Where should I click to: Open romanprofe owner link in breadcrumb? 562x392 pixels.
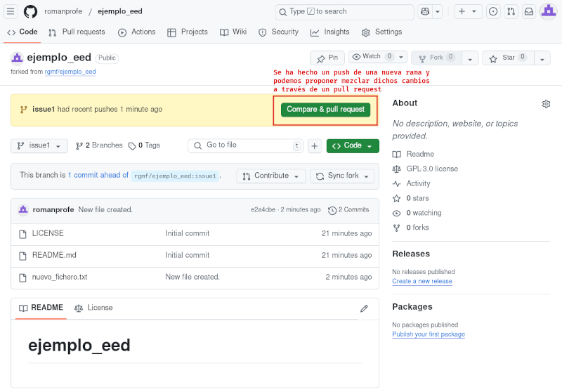[63, 11]
